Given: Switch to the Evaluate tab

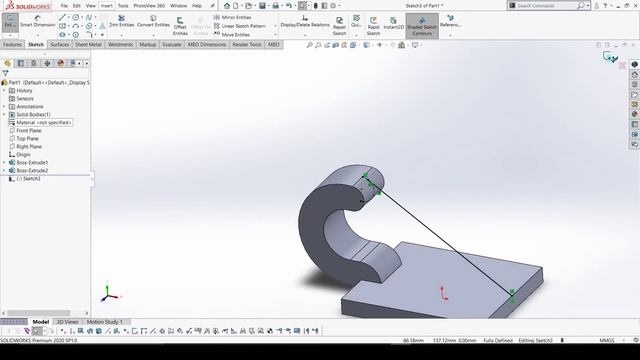Looking at the screenshot, I should coord(171,44).
